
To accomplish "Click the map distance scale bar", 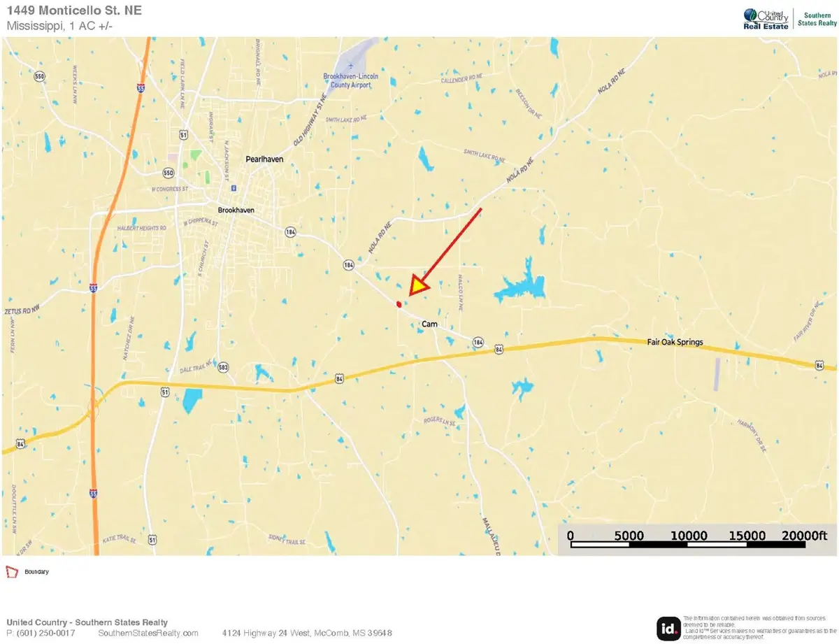I will click(698, 538).
